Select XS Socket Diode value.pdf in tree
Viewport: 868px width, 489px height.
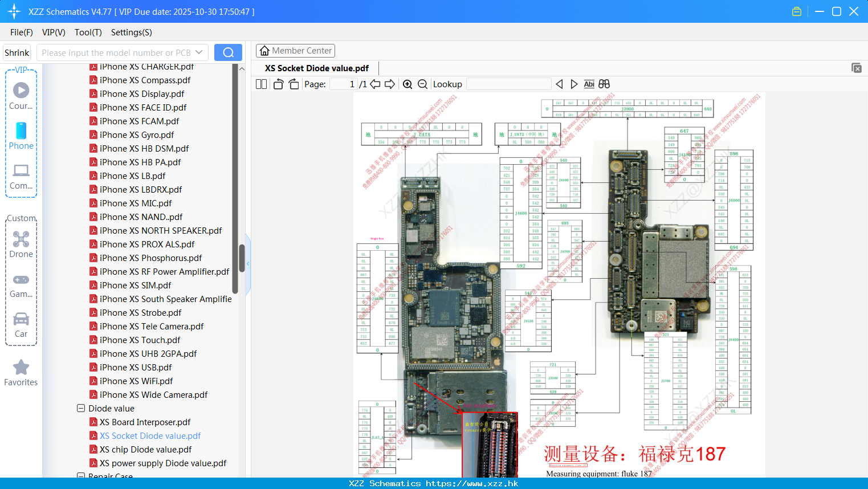150,435
